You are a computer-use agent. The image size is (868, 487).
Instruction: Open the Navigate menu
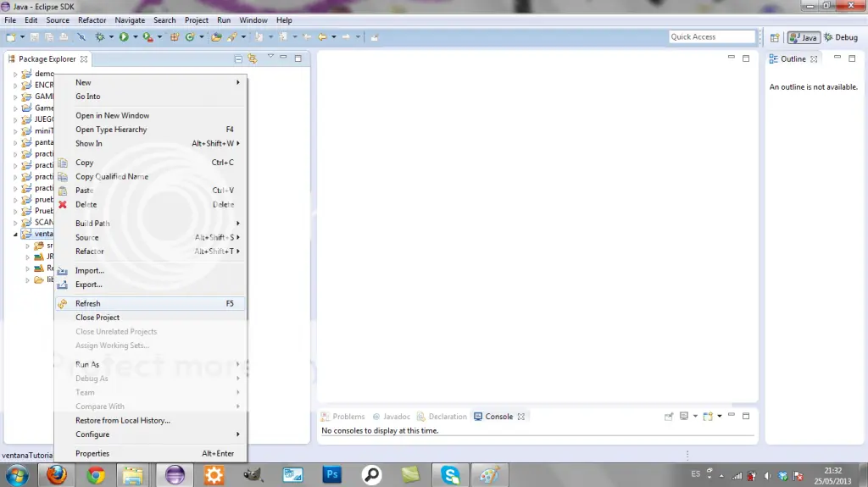click(130, 20)
